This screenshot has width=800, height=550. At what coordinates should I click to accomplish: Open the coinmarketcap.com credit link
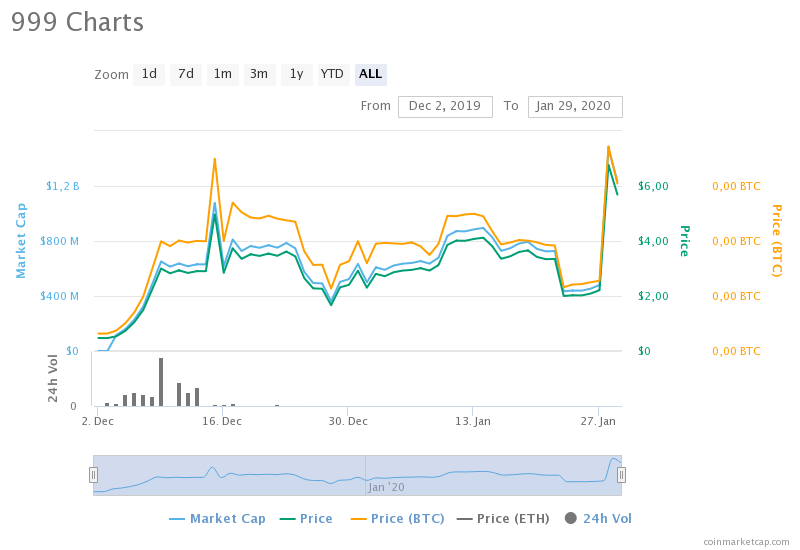click(746, 541)
